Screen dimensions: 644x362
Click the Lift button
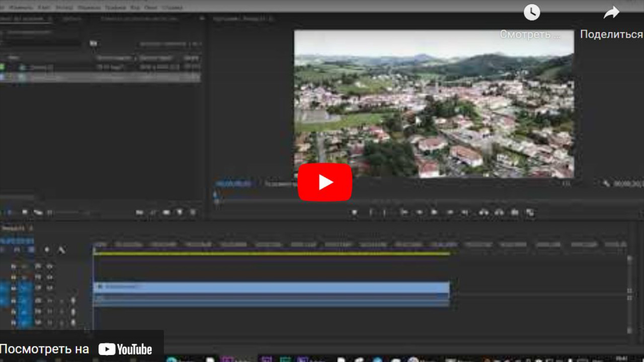(484, 213)
